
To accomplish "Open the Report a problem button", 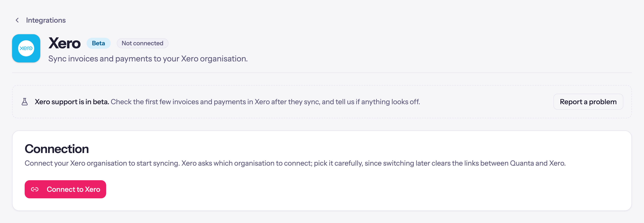I will pos(588,102).
